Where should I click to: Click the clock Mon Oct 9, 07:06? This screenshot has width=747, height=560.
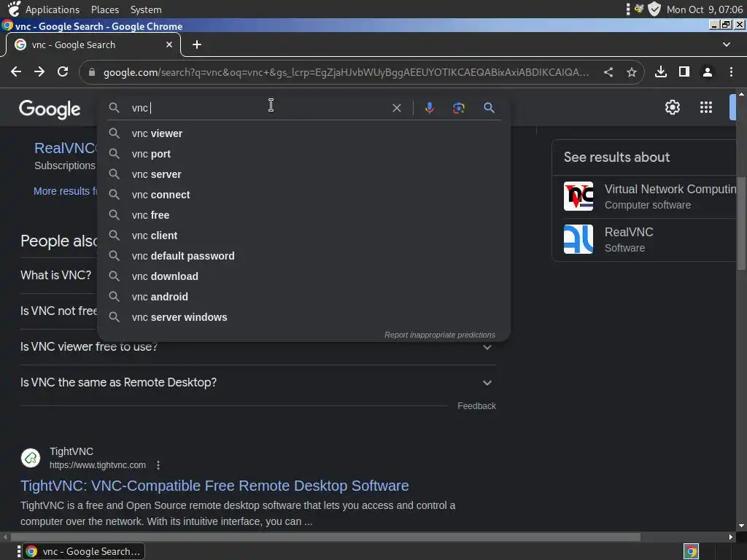point(705,9)
